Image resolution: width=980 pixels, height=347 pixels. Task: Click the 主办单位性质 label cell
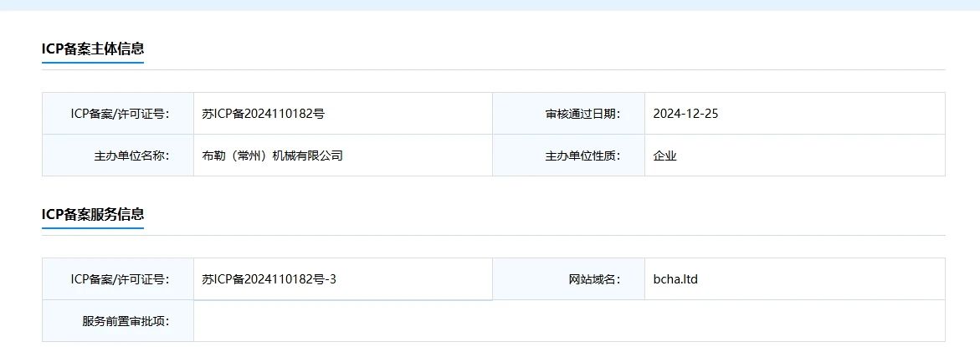(x=569, y=156)
